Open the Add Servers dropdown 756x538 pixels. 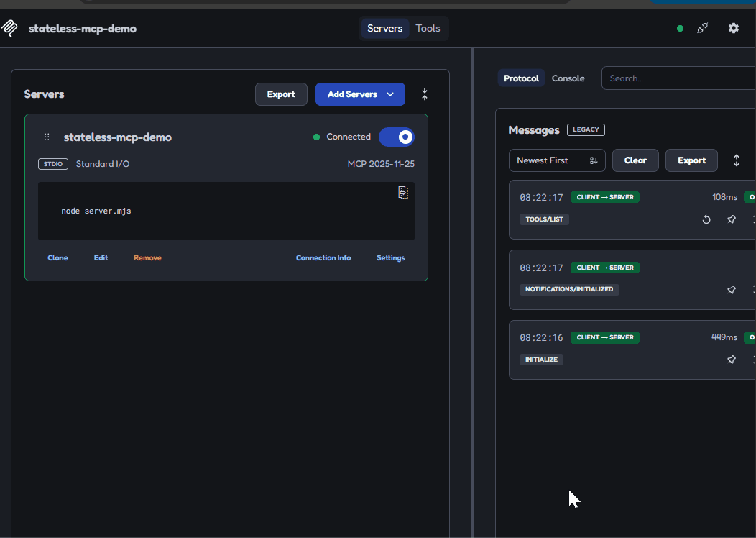coord(360,94)
